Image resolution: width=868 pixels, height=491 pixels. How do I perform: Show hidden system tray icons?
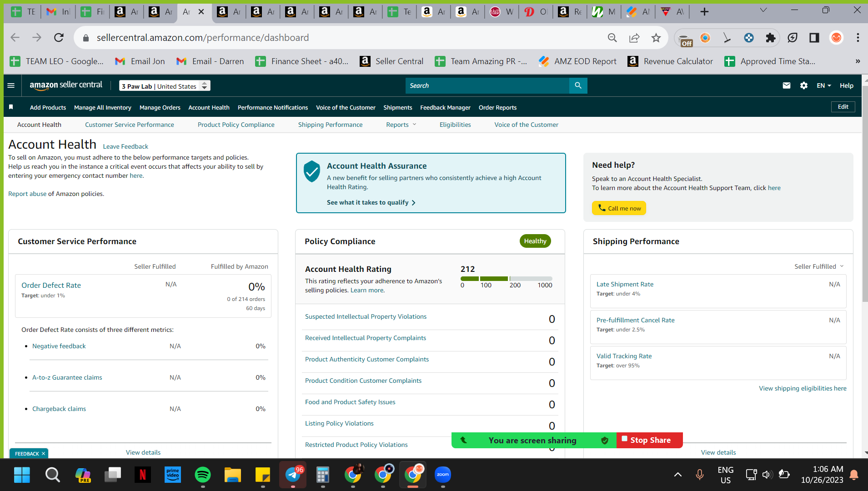click(x=677, y=475)
